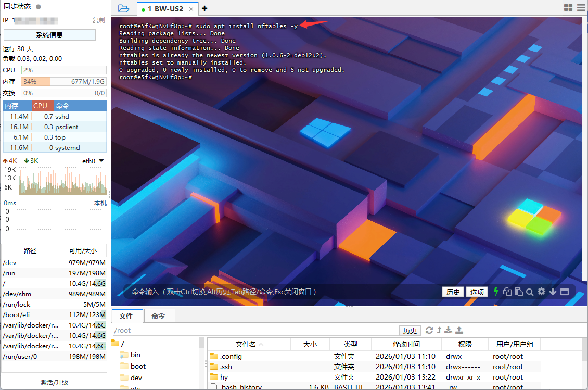
Task: Click the green lightning quick command icon
Action: [496, 292]
